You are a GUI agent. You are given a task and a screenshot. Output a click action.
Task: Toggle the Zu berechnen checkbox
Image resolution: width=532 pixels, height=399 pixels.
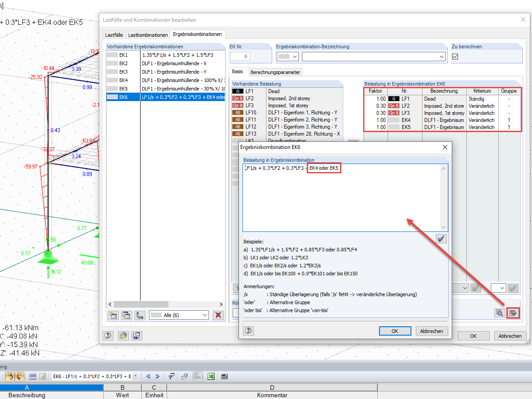point(455,56)
